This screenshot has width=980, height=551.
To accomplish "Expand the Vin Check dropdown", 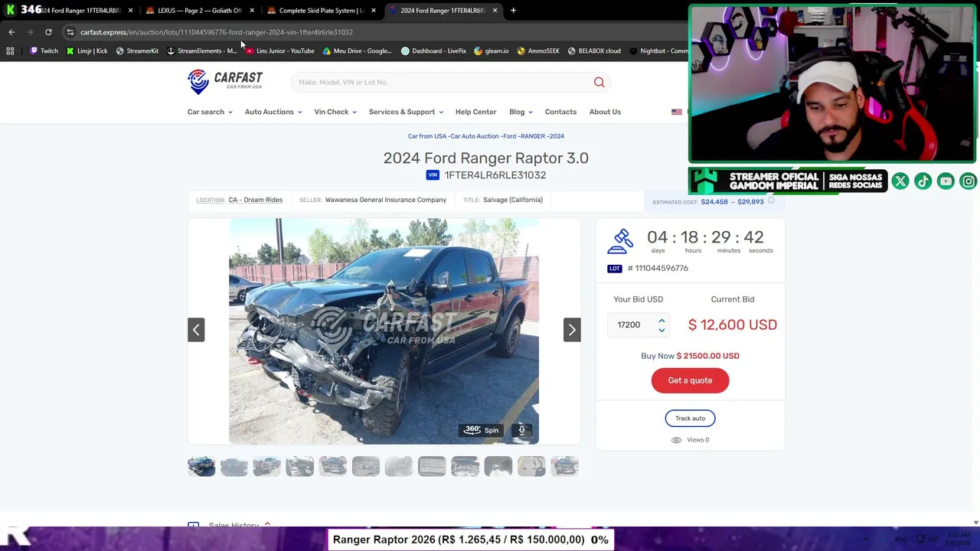I will (335, 112).
